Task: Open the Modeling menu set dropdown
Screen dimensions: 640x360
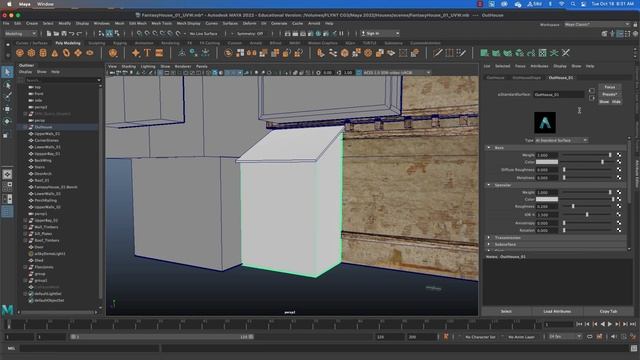Action: (x=20, y=33)
